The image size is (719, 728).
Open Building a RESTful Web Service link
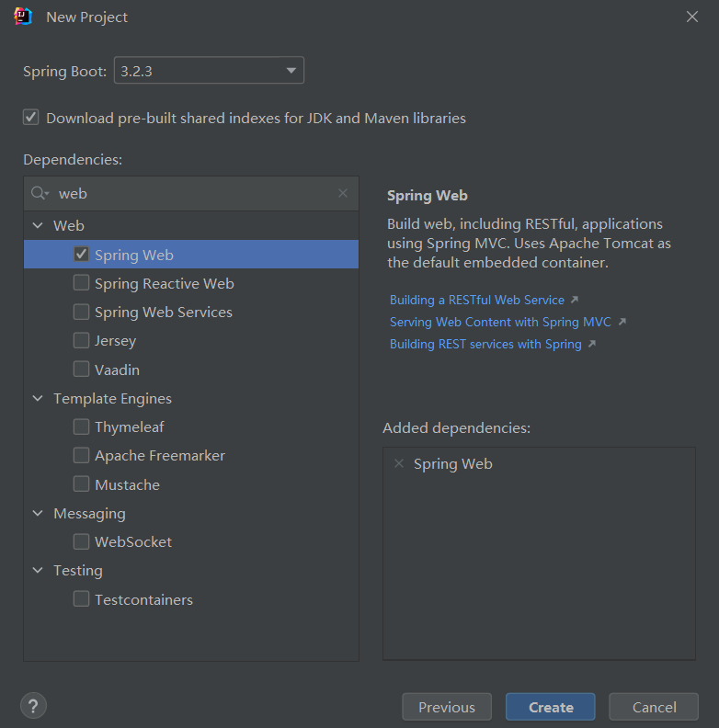477,300
